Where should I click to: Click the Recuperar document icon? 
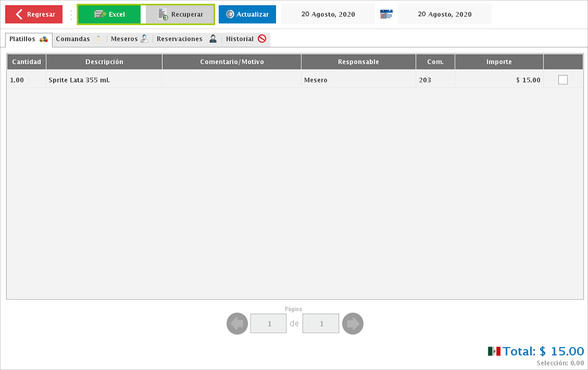[163, 14]
